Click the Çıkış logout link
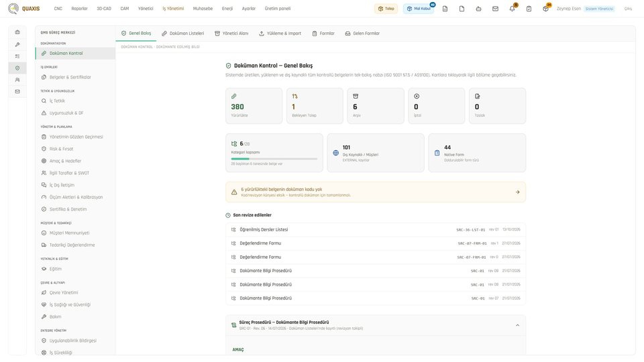Screen dimensions: 644x362 click(628, 9)
